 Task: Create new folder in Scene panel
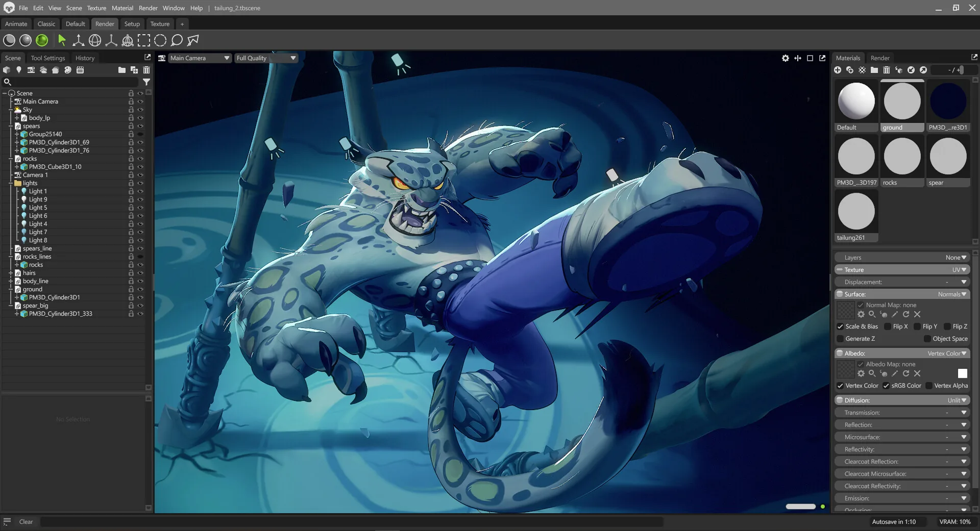pyautogui.click(x=121, y=70)
